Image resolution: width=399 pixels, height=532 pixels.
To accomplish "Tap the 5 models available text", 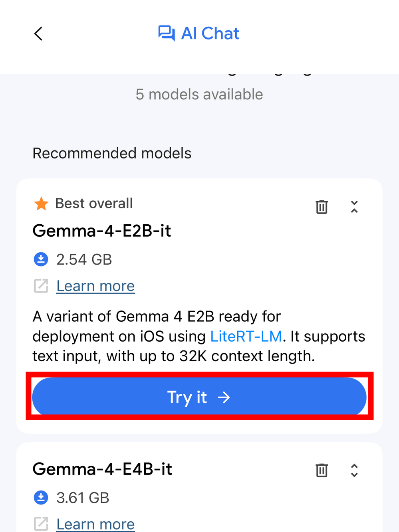I will point(199,95).
